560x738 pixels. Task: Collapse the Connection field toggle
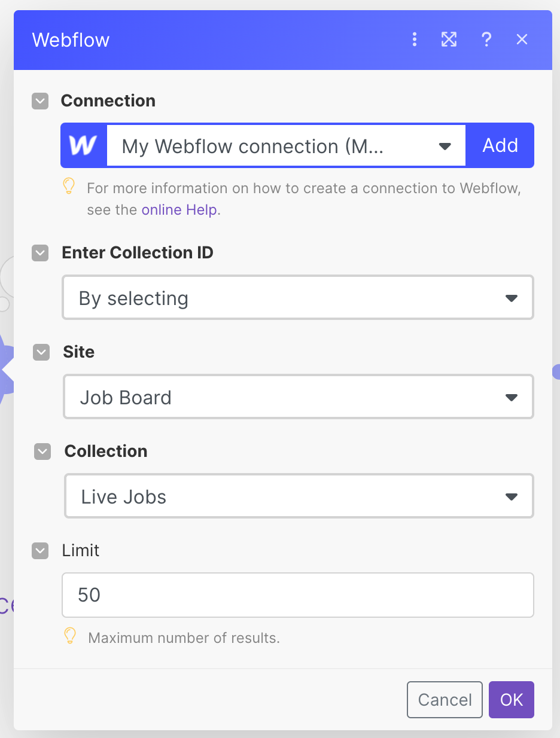point(40,101)
